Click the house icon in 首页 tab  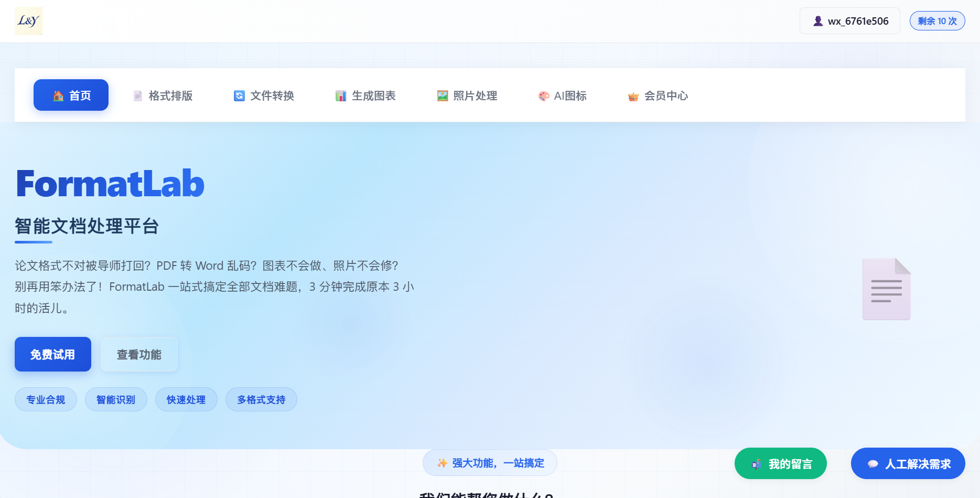pyautogui.click(x=58, y=96)
